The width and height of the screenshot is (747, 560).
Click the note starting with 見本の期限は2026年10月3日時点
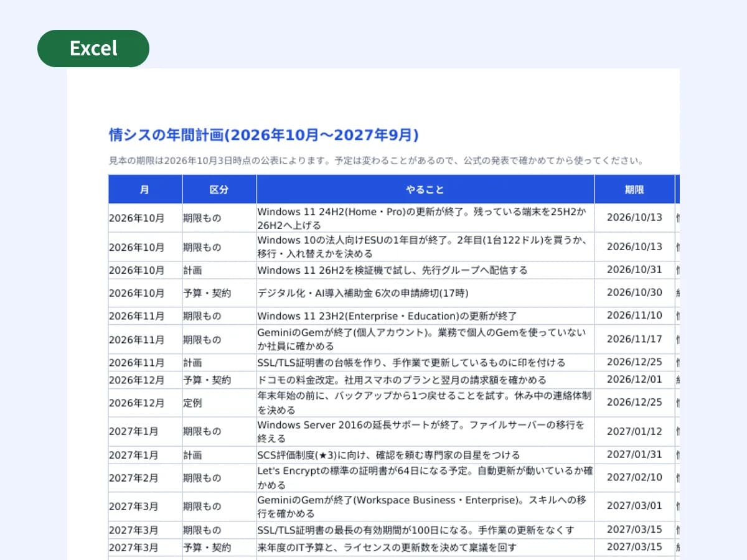[376, 161]
